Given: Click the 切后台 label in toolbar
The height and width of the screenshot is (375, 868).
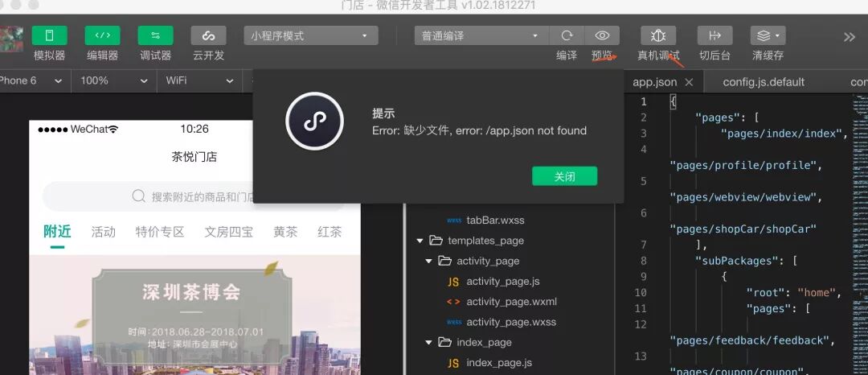Looking at the screenshot, I should (x=714, y=56).
